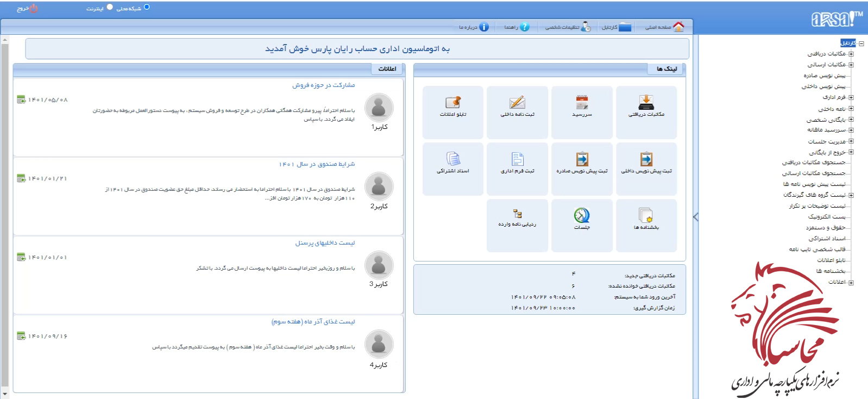Expand بایگانی شخصی tree node
The image size is (868, 399).
851,120
